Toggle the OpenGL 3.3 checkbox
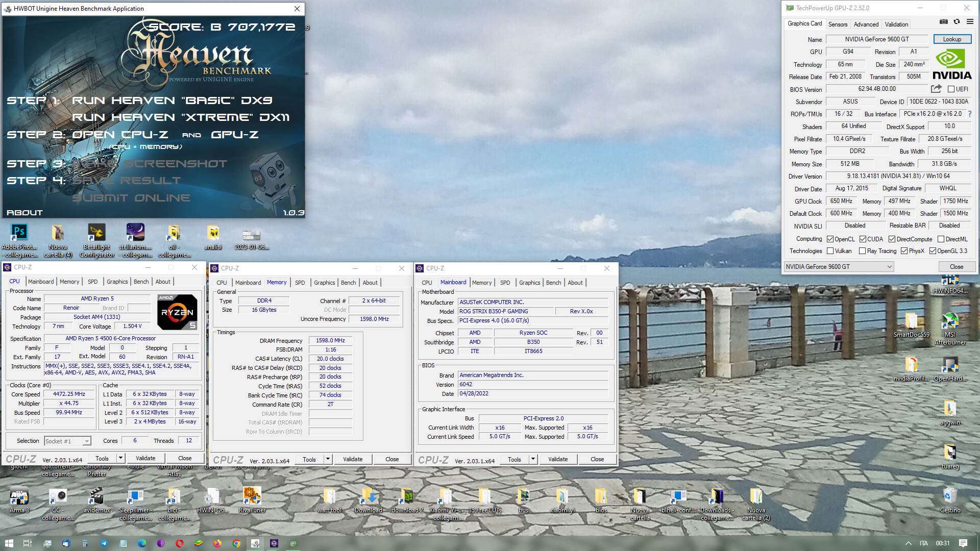 pyautogui.click(x=933, y=251)
